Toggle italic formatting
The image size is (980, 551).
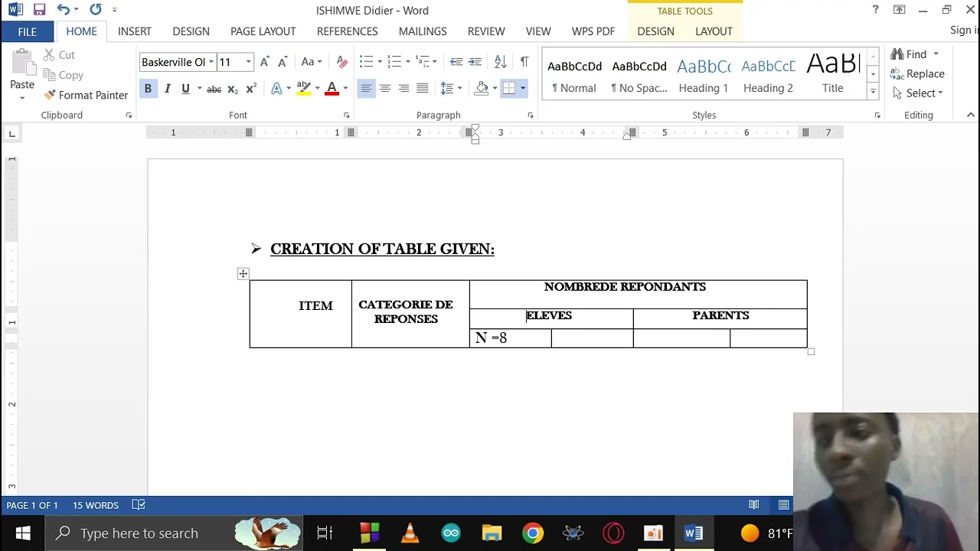pyautogui.click(x=167, y=89)
